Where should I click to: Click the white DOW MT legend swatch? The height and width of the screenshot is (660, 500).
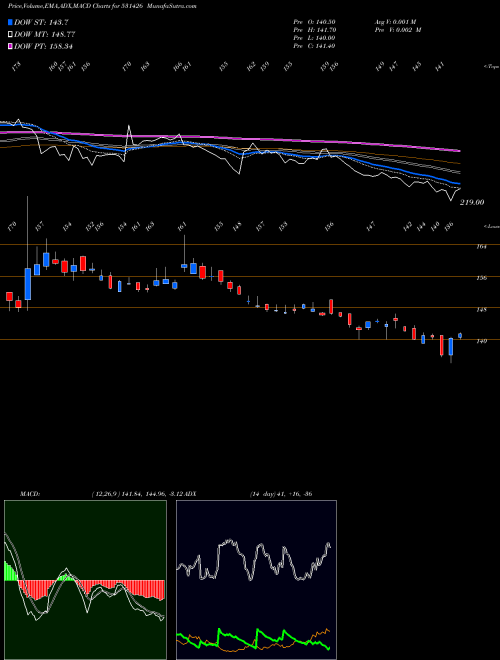[10, 34]
